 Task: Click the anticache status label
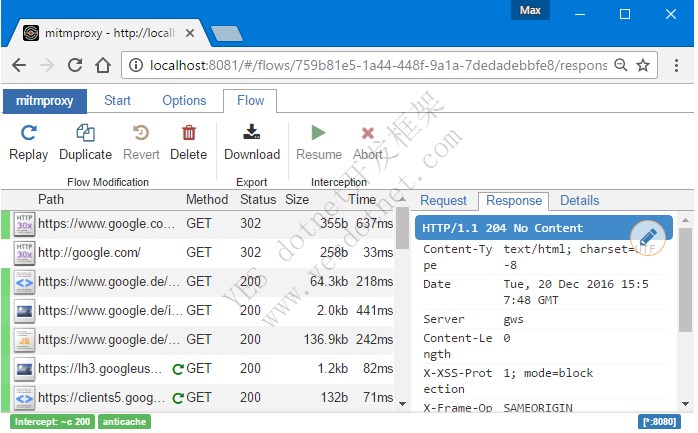coord(124,422)
